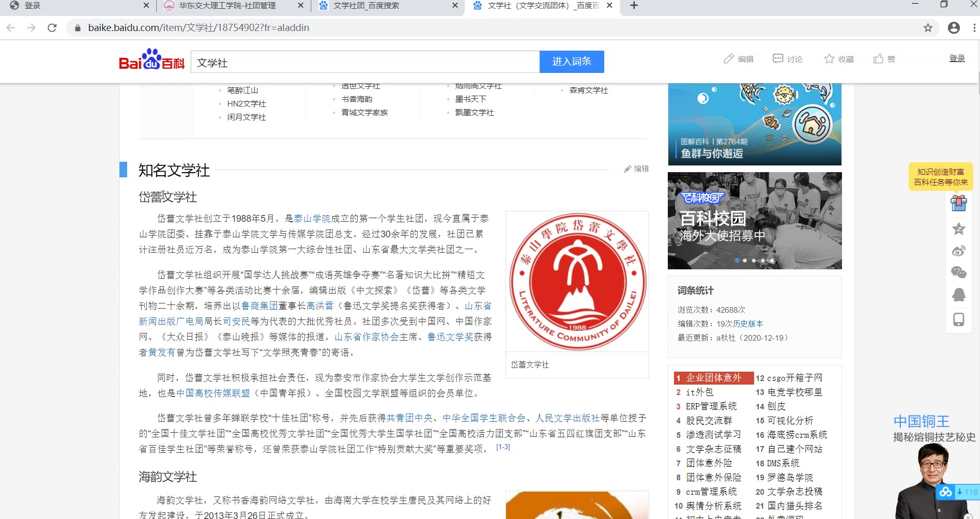Reload the current page
This screenshot has width=980, height=519.
click(x=52, y=28)
